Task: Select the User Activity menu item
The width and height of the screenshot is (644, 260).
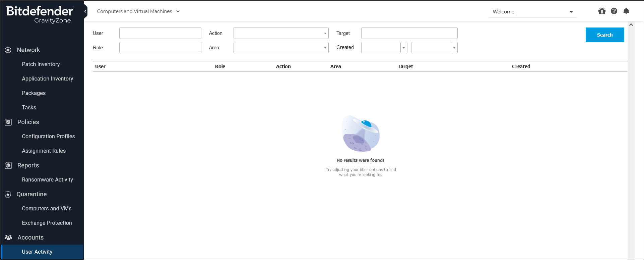Action: (x=37, y=252)
